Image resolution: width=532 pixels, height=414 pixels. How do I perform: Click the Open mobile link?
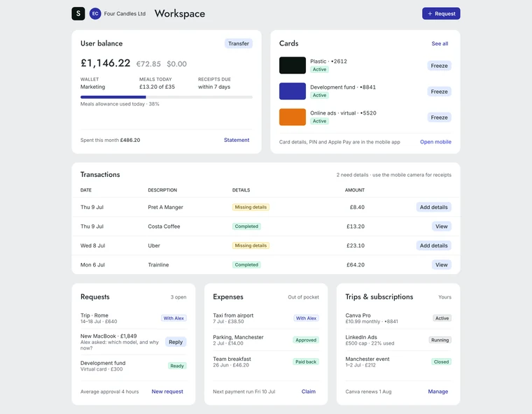435,142
